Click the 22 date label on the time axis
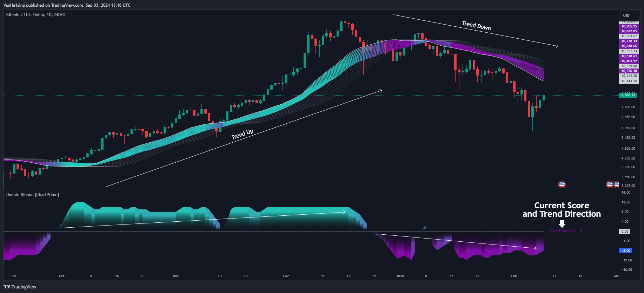644x293 pixels. pyautogui.click(x=477, y=276)
